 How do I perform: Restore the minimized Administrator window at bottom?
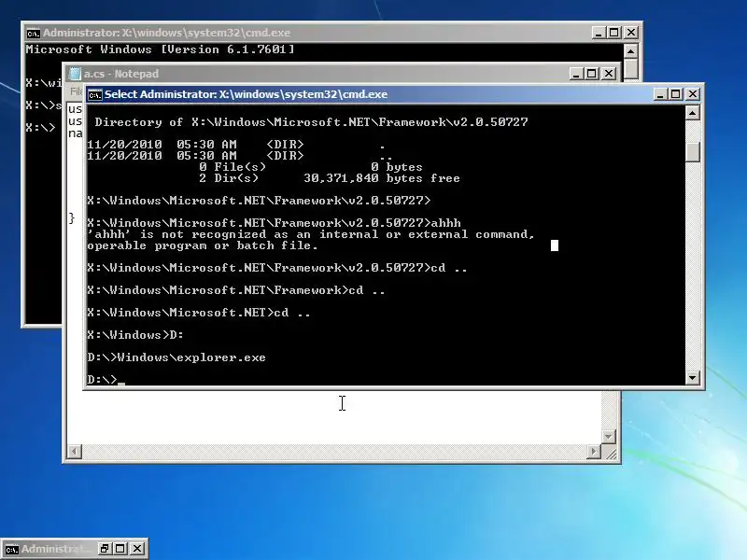(105, 549)
